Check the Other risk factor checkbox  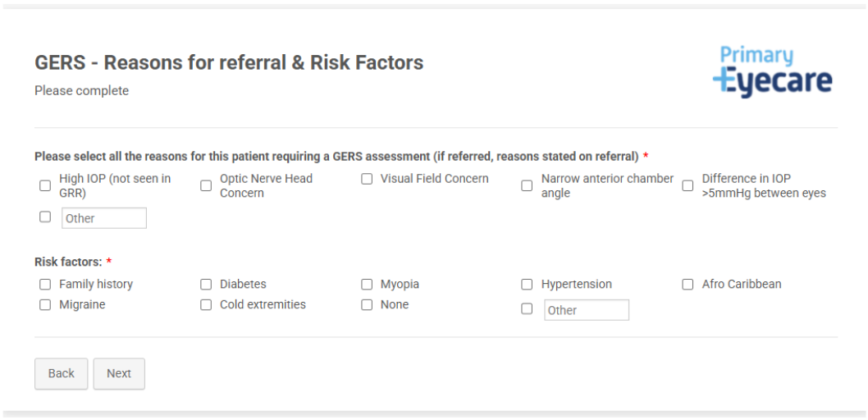(x=528, y=309)
